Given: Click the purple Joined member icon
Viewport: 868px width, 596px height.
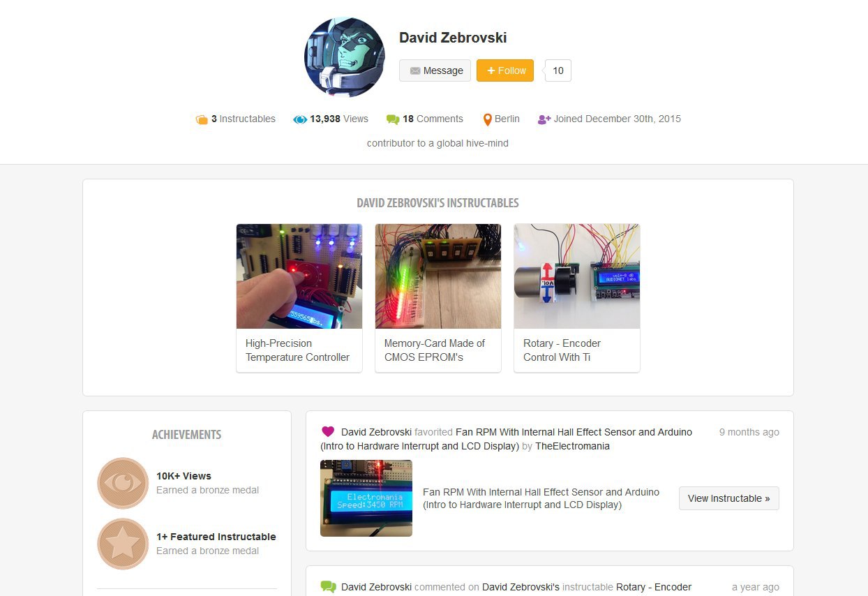Looking at the screenshot, I should pyautogui.click(x=544, y=119).
